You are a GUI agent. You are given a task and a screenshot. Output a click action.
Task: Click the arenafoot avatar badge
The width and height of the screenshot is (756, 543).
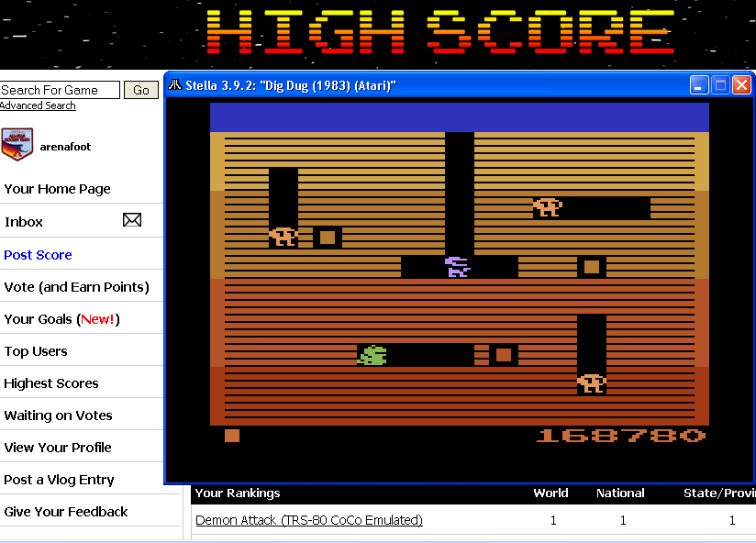click(17, 144)
